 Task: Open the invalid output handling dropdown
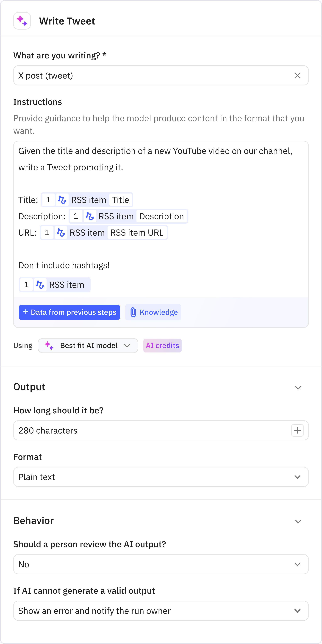click(x=297, y=611)
